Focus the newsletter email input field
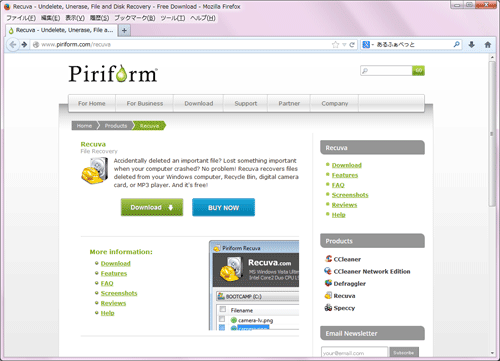The height and width of the screenshot is (361, 500). [x=354, y=353]
